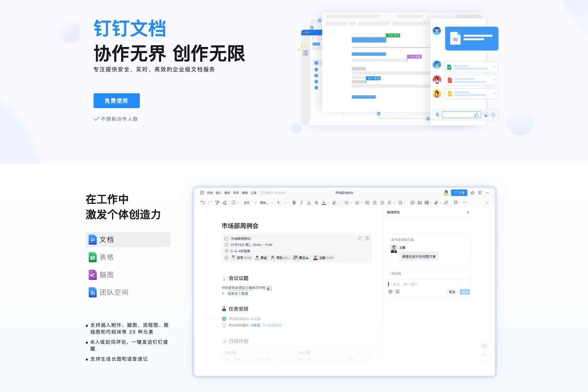Viewport: 588px width, 392px height.
Task: Toggle bold formatting
Action: pos(294,203)
